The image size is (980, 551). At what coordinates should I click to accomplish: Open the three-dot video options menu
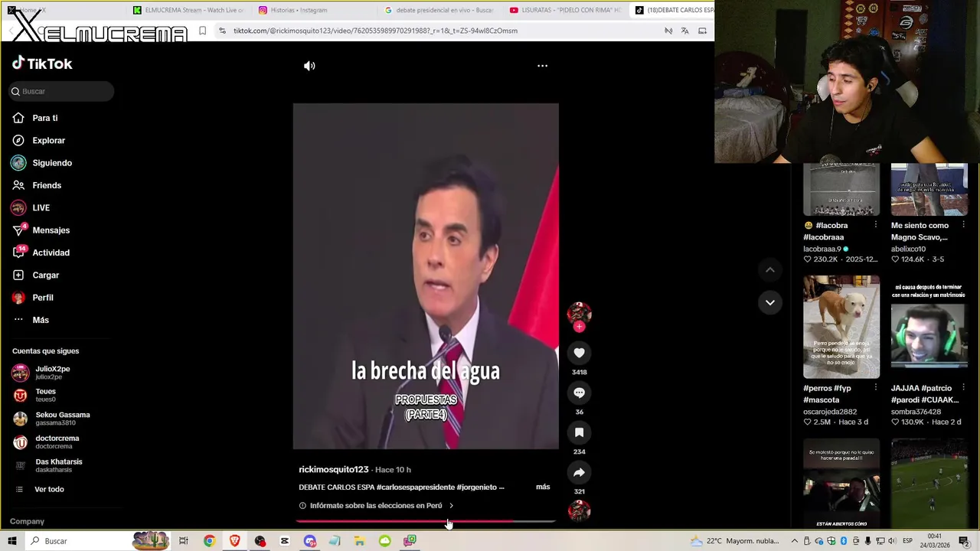coord(542,66)
